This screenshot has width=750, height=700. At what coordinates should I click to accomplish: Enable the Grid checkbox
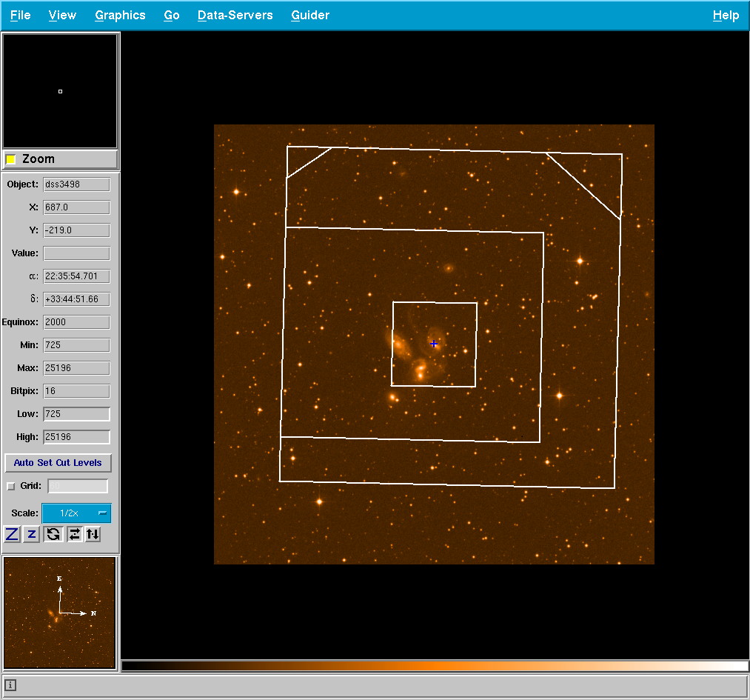pyautogui.click(x=11, y=486)
